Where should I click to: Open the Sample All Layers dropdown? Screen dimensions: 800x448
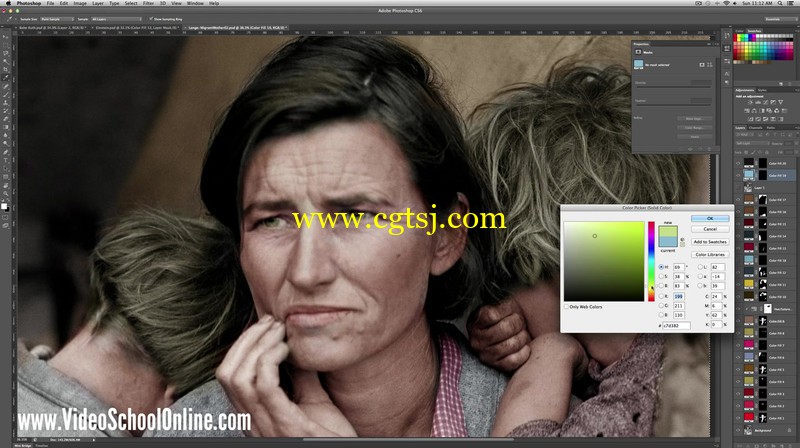click(x=116, y=19)
